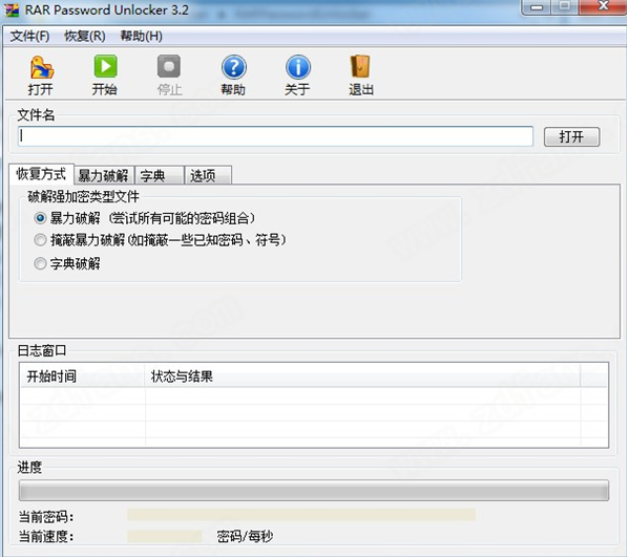Click the grey 停止 stop icon

pos(169,66)
